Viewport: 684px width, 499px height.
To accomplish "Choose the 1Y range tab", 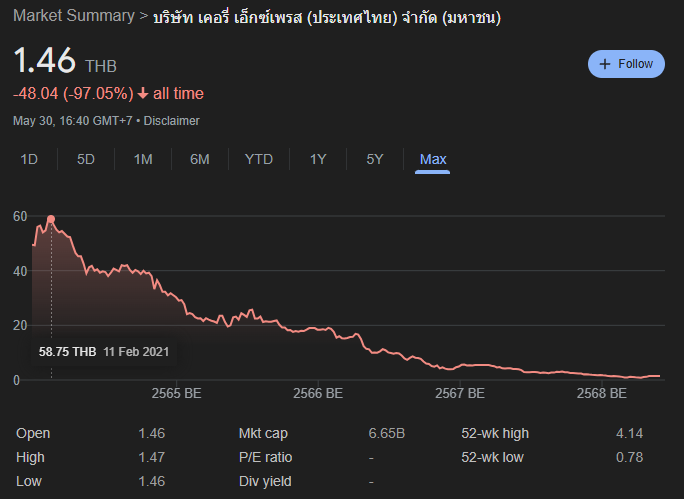I will pos(318,159).
